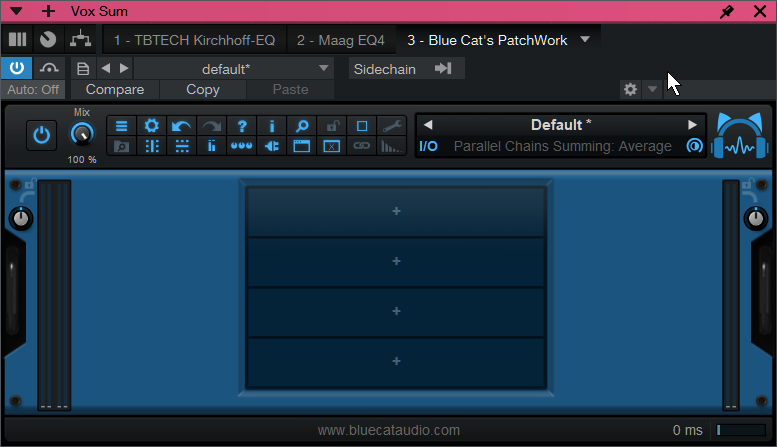Open the I/O configuration button
Screen dimensions: 777x447
pyautogui.click(x=429, y=146)
